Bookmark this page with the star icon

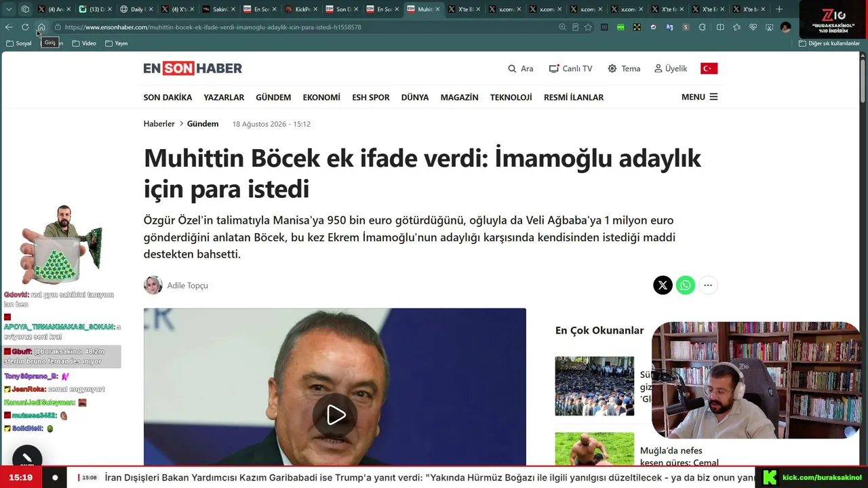coord(588,27)
